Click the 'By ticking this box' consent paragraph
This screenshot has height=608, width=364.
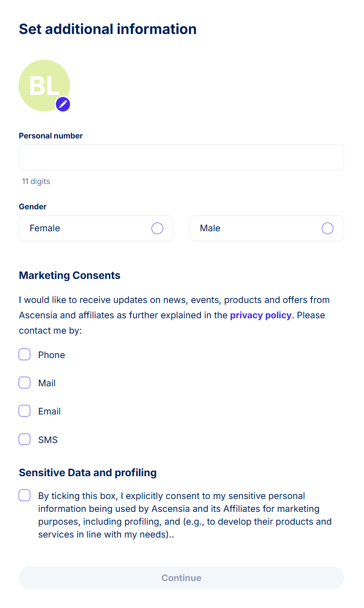[185, 515]
